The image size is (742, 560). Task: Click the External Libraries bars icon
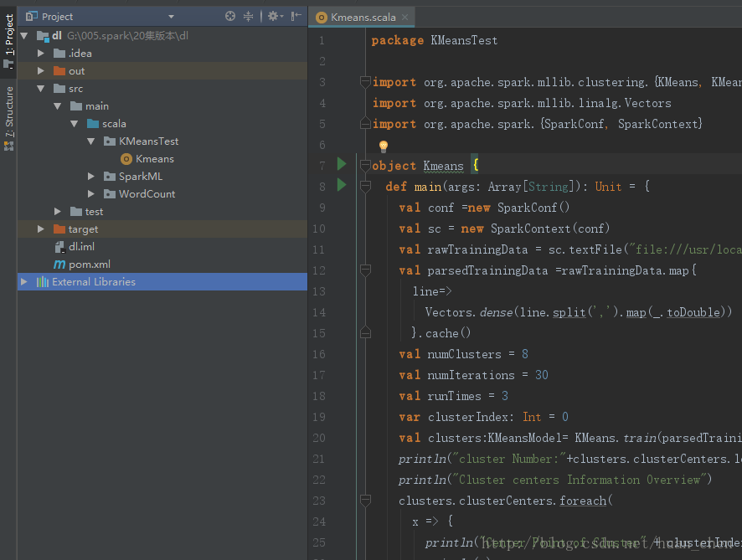coord(43,282)
